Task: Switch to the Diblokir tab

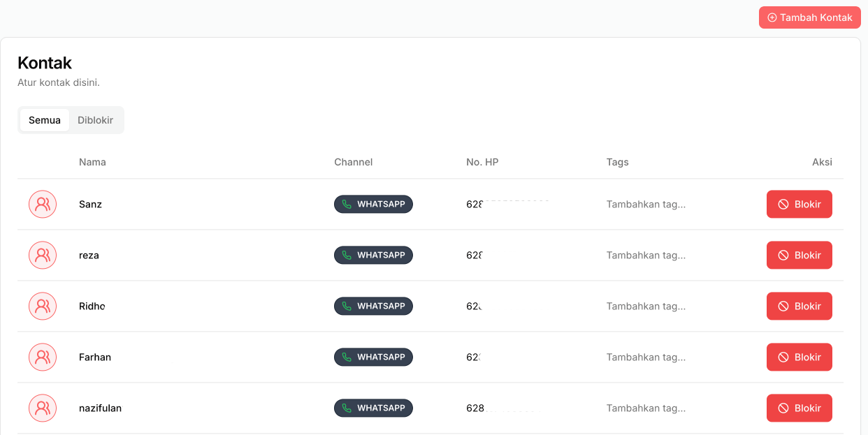Action: pyautogui.click(x=96, y=119)
